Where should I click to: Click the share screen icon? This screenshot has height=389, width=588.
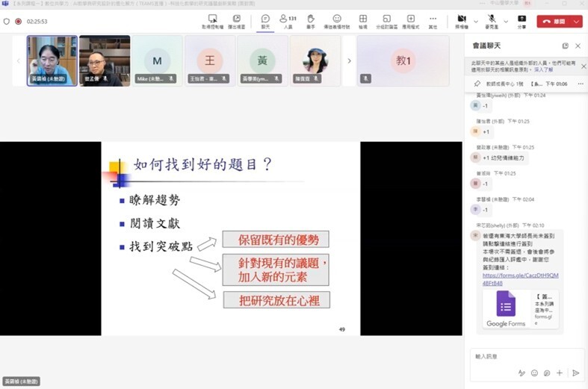pyautogui.click(x=521, y=20)
